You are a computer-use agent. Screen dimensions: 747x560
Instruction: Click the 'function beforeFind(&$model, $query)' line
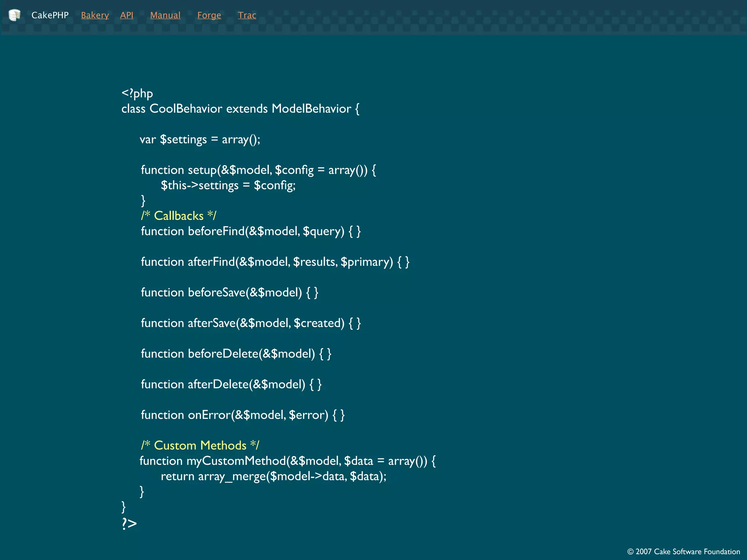coord(251,231)
